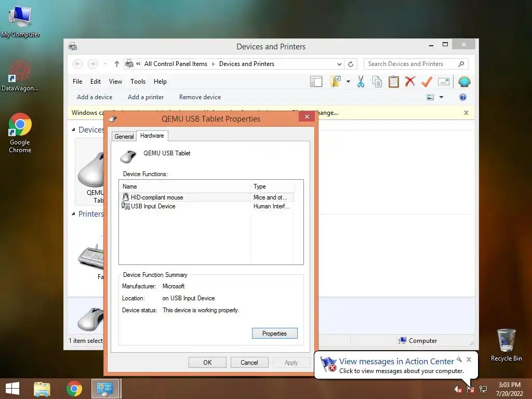532x399 pixels.
Task: Click the muted volume tray icon
Action: (458, 389)
